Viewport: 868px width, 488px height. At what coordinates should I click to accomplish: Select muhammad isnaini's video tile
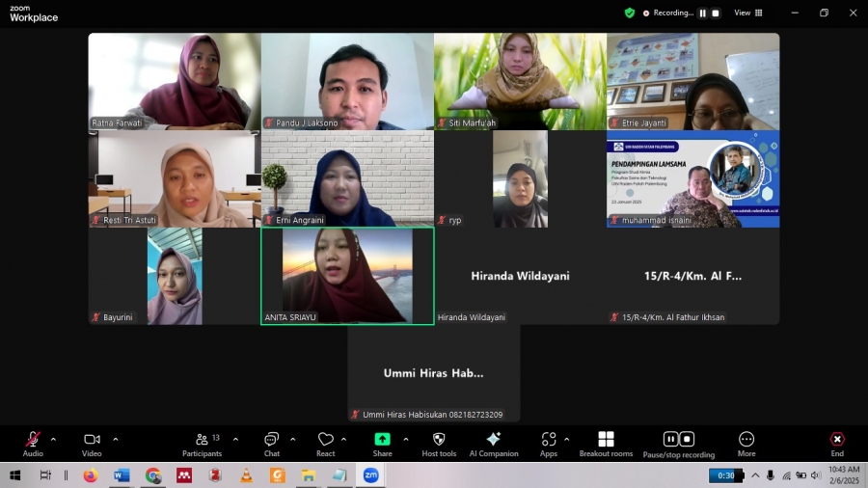[693, 178]
